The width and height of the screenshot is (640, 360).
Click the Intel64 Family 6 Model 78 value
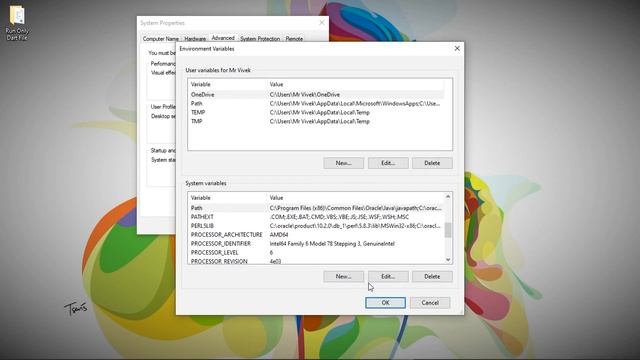point(332,244)
